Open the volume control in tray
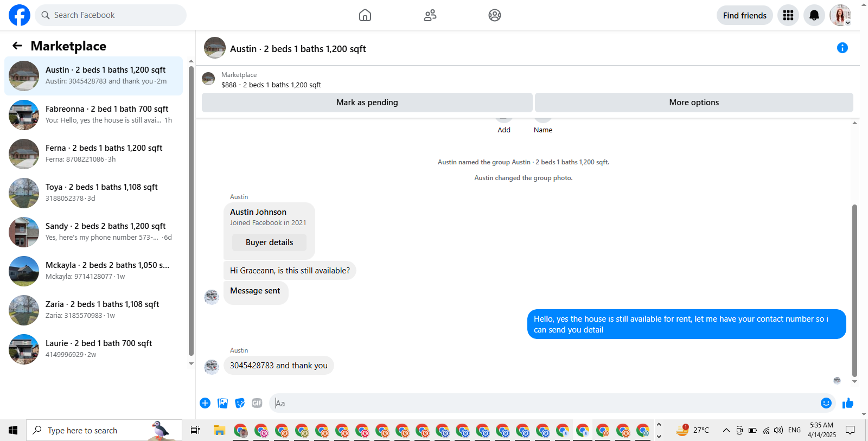The height and width of the screenshot is (441, 868). (x=778, y=430)
